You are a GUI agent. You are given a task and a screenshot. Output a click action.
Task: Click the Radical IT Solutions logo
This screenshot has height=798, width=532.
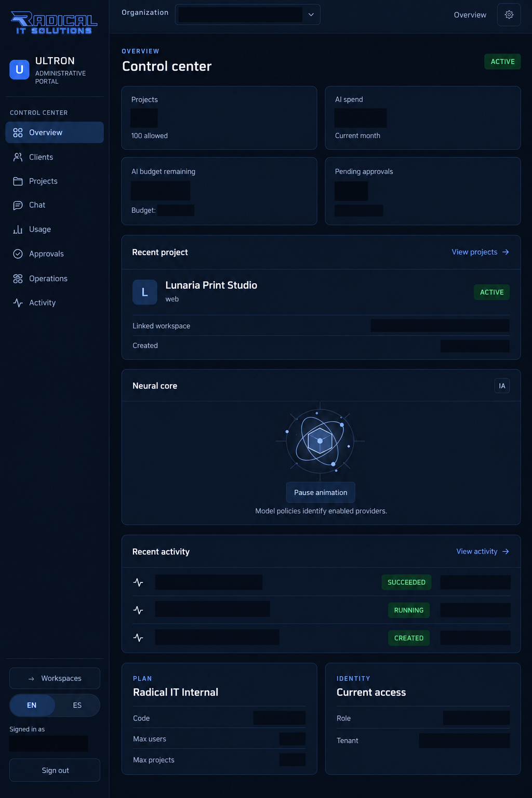[54, 23]
